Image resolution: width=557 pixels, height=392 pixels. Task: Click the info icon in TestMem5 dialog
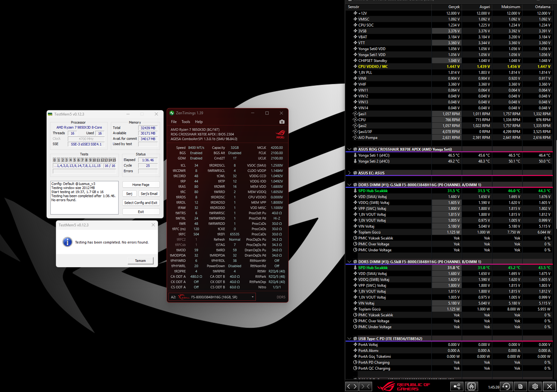[67, 242]
